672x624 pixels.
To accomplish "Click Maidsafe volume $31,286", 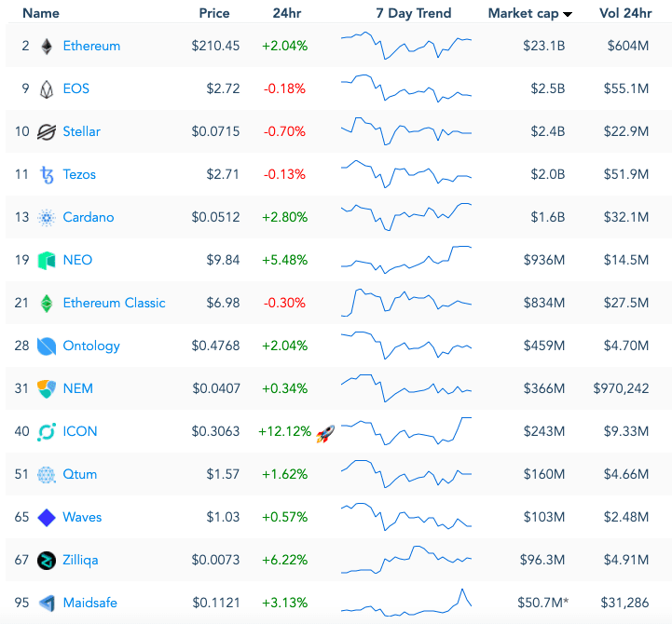I will [x=624, y=603].
